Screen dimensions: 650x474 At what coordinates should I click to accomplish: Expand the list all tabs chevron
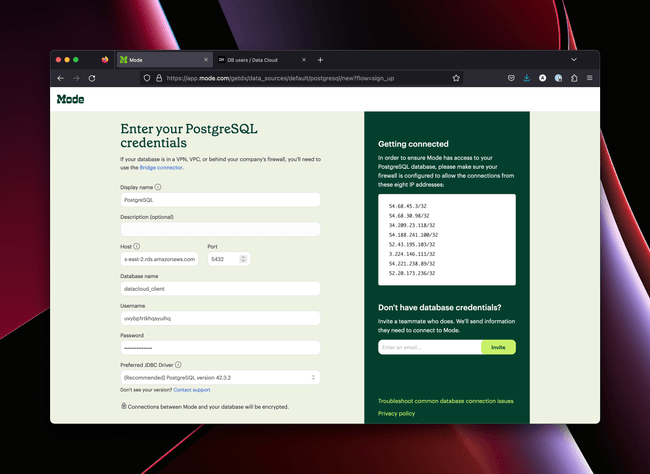(574, 60)
